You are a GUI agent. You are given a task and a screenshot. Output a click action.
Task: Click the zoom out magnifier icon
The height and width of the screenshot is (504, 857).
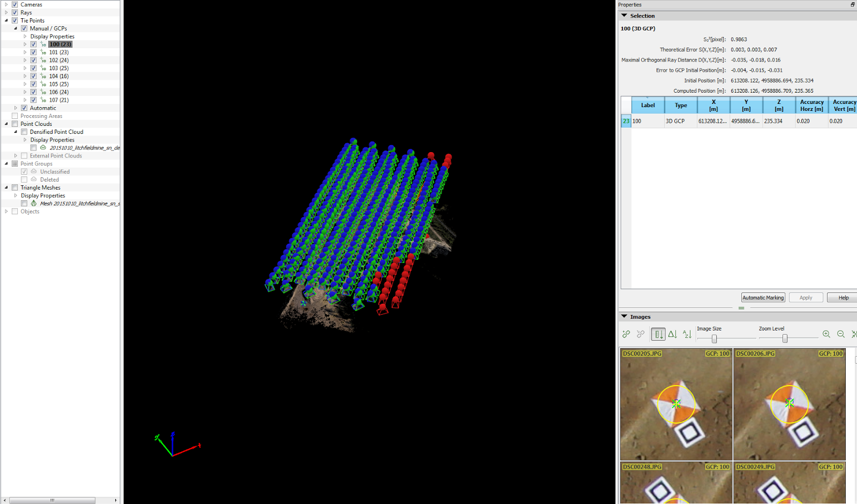[841, 334]
